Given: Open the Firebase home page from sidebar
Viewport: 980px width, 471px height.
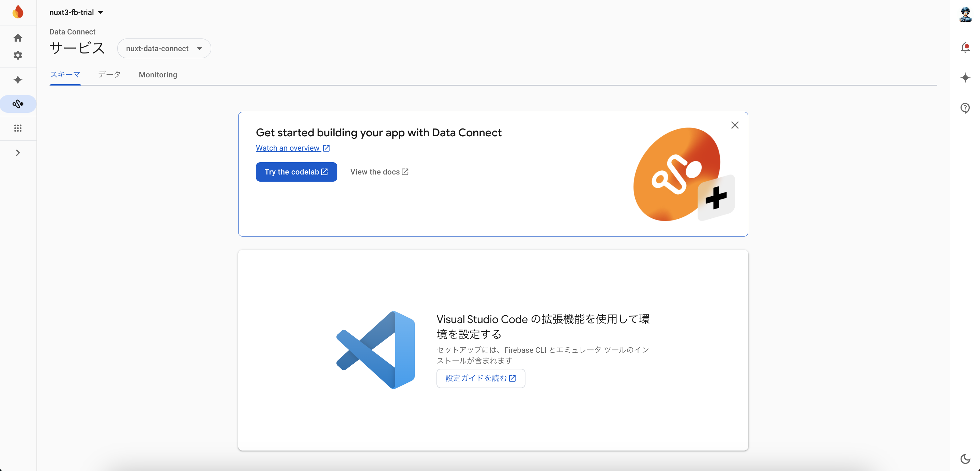Looking at the screenshot, I should tap(17, 38).
